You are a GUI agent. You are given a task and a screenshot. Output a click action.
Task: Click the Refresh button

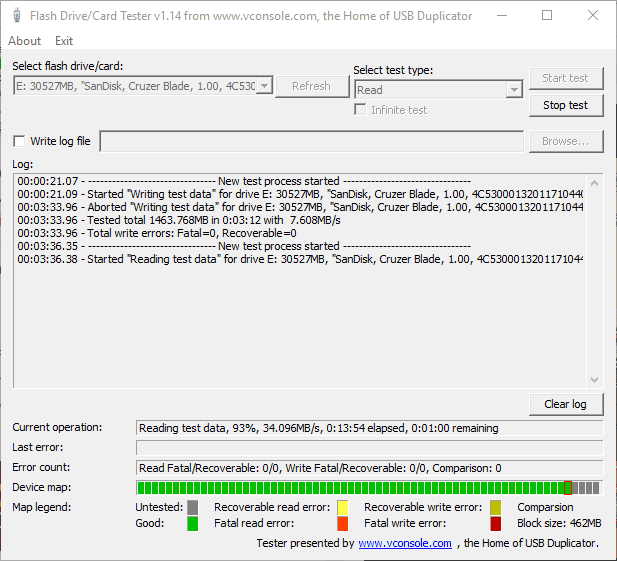[x=312, y=86]
